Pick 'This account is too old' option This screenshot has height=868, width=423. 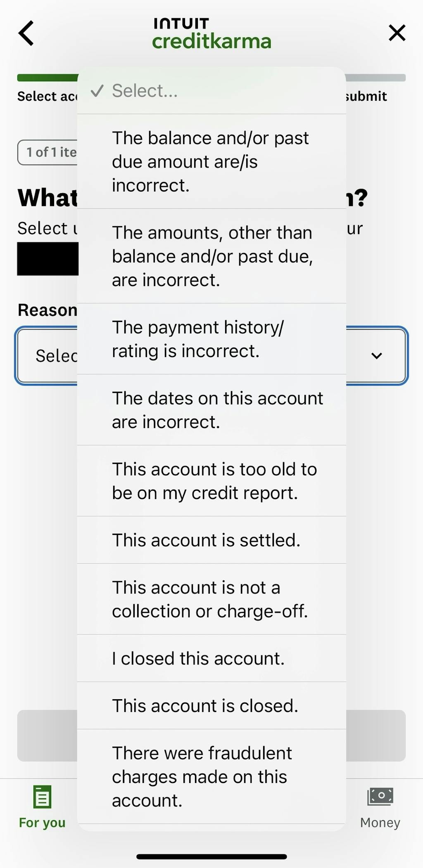click(211, 481)
